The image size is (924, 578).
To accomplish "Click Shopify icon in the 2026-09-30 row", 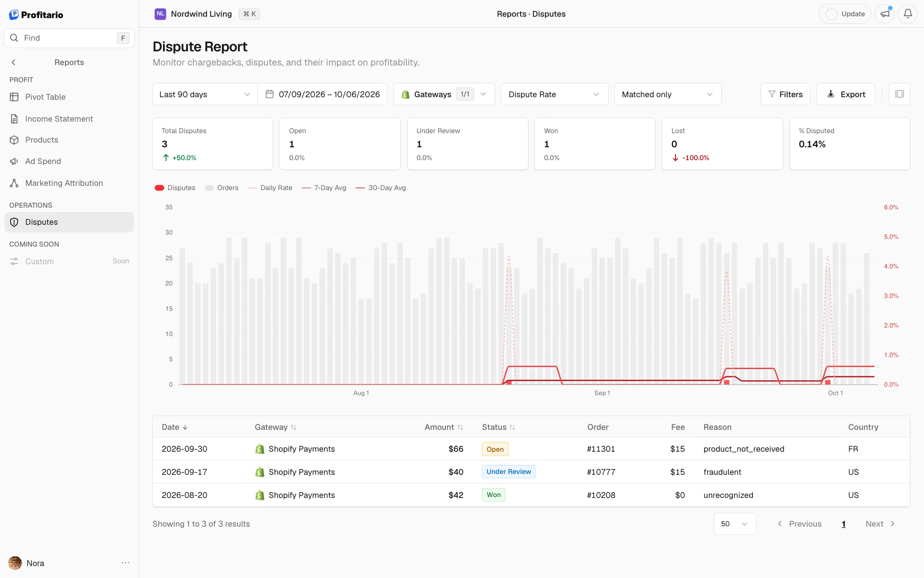I will 260,449.
